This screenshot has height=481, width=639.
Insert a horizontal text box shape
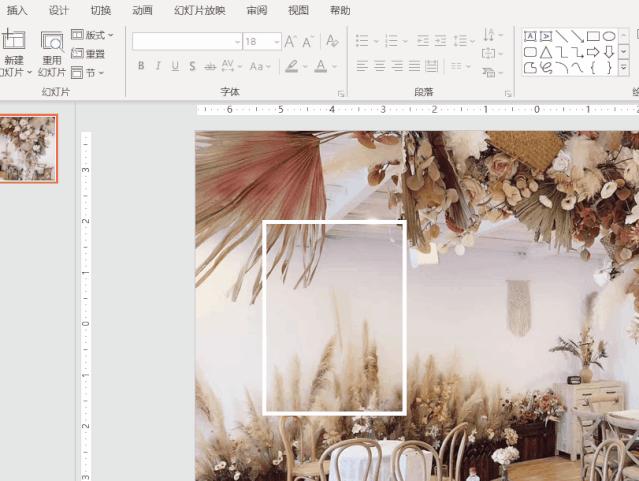530,37
